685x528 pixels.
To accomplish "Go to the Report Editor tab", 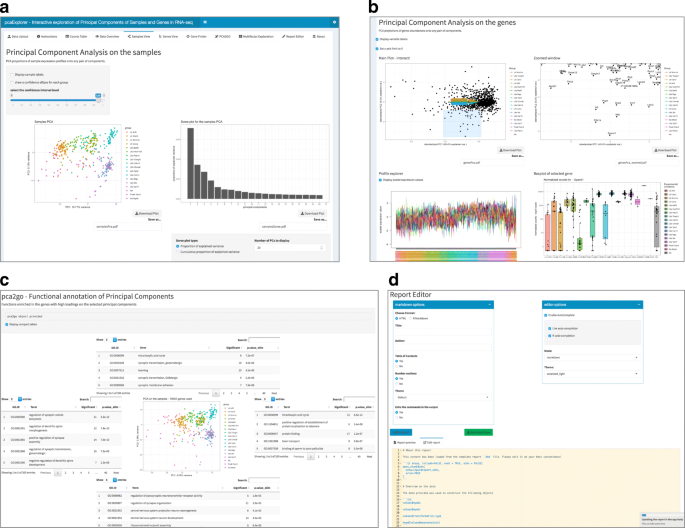I will pos(293,37).
